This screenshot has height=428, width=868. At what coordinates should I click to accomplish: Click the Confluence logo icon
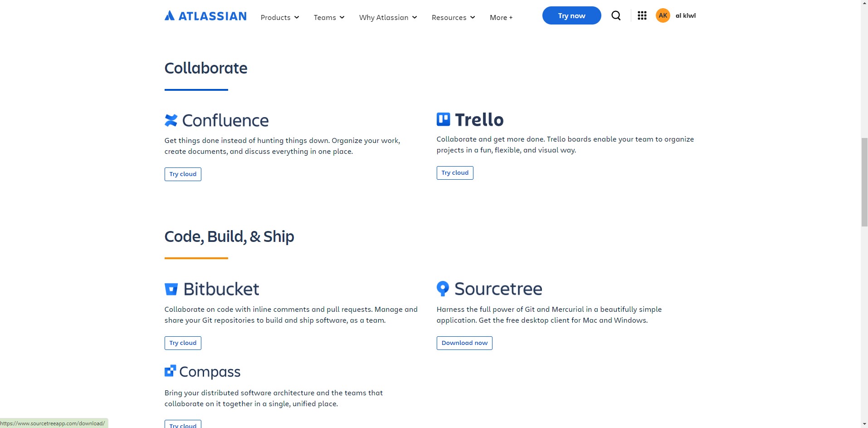coord(171,120)
